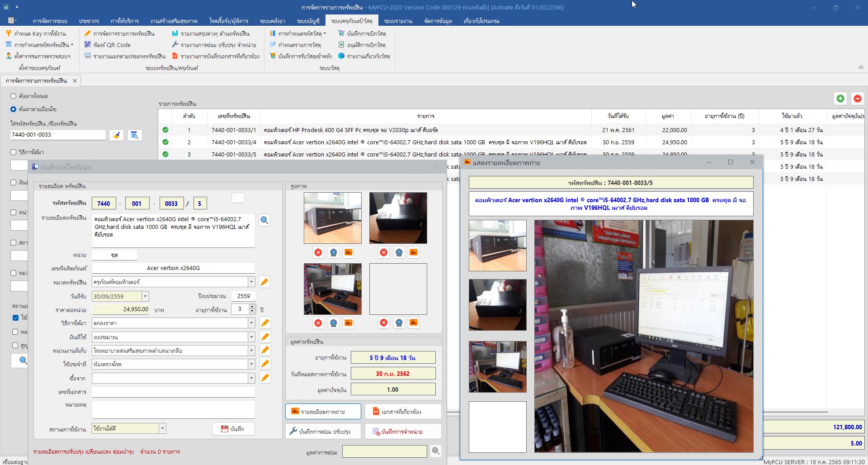Switch to the ระบบบัญชี ribbon tab
The height and width of the screenshot is (465, 868).
[x=309, y=21]
